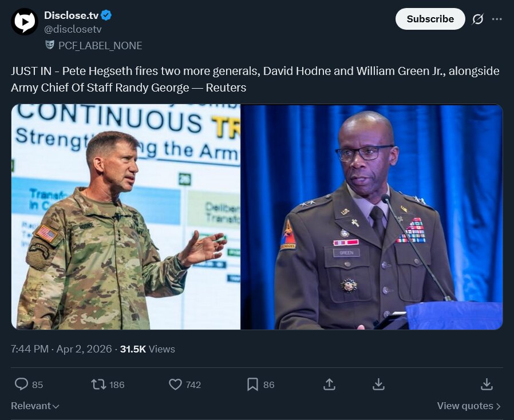514x420 pixels.
Task: Expand the Relevant sort dropdown
Action: (x=35, y=406)
